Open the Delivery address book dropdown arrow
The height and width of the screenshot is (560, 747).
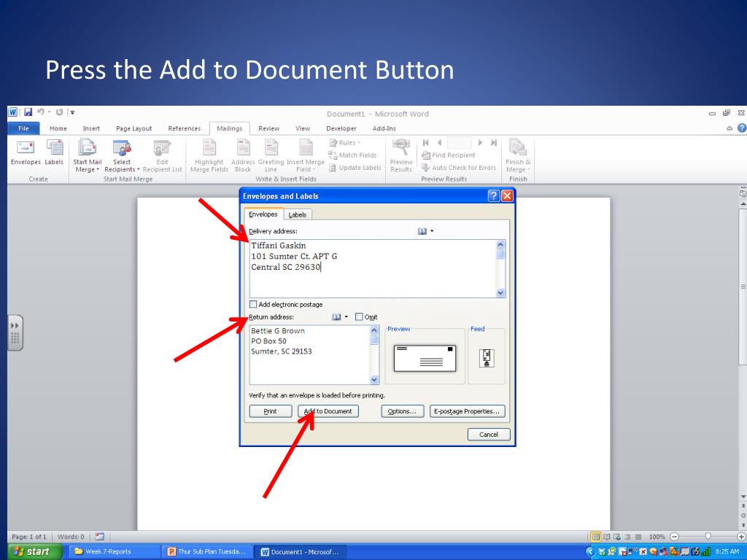432,231
